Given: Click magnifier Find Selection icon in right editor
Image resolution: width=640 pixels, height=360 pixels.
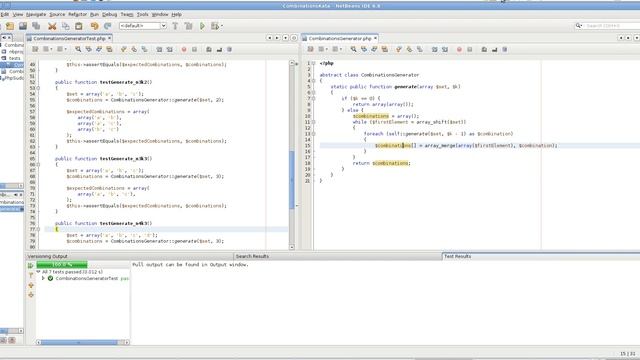Looking at the screenshot, I should tap(353, 49).
